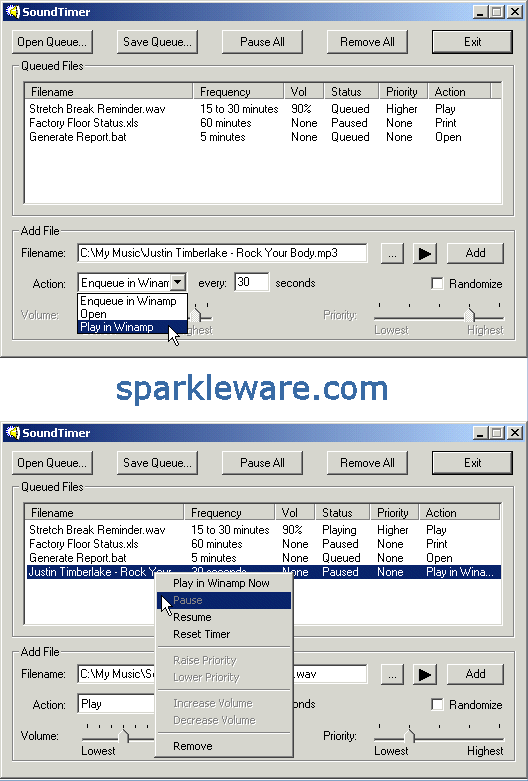Enable Randomize checkbox in top window

[437, 283]
